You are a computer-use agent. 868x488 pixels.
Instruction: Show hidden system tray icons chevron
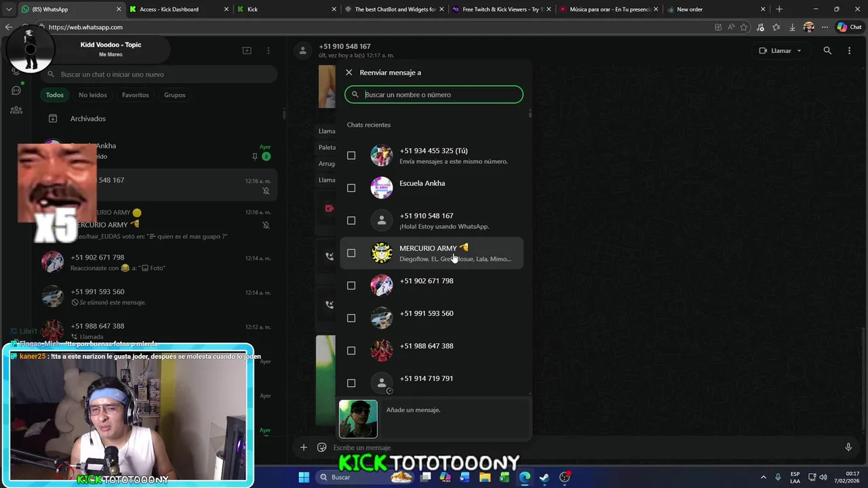point(763,477)
